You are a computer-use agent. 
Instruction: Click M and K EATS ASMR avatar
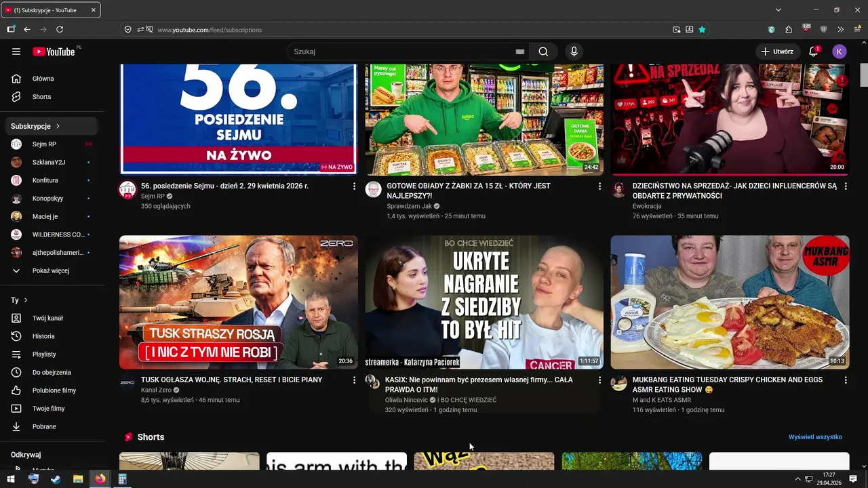pyautogui.click(x=619, y=383)
